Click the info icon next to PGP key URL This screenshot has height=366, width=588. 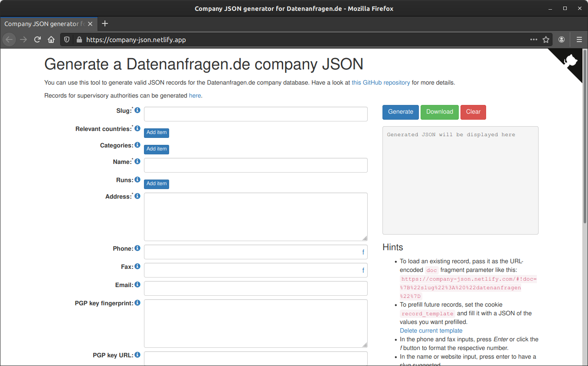[x=137, y=355]
